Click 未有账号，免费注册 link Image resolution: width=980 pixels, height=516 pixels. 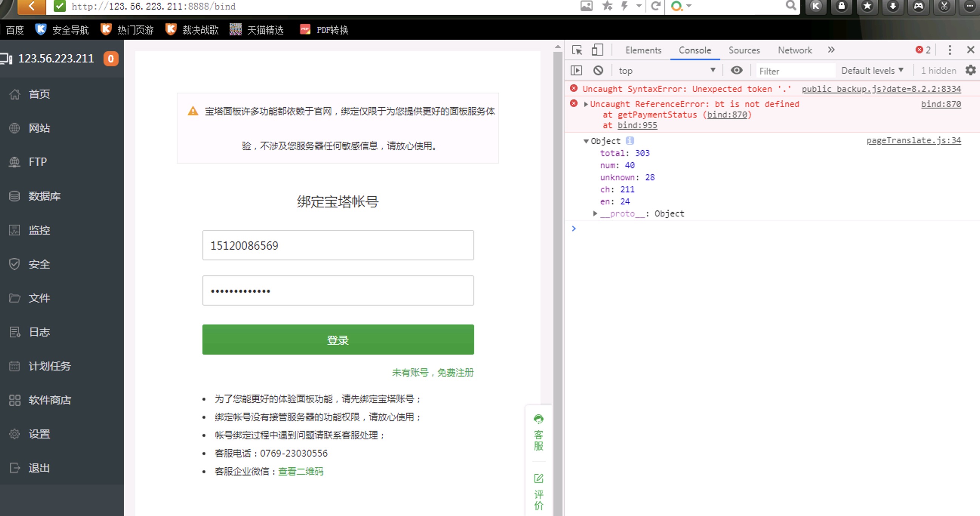433,372
